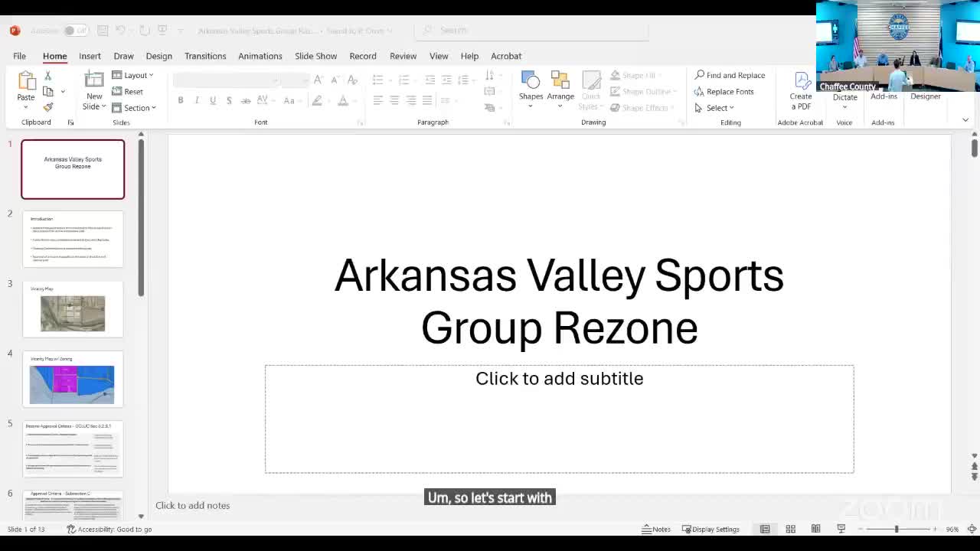Click Replace Fonts
Screen dimensions: 980x551
pos(724,91)
